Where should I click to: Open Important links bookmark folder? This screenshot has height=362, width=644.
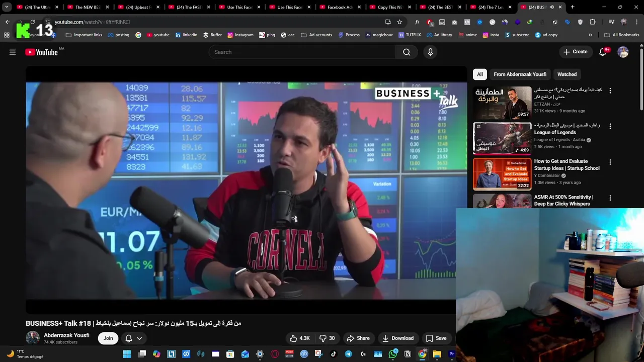click(x=84, y=35)
